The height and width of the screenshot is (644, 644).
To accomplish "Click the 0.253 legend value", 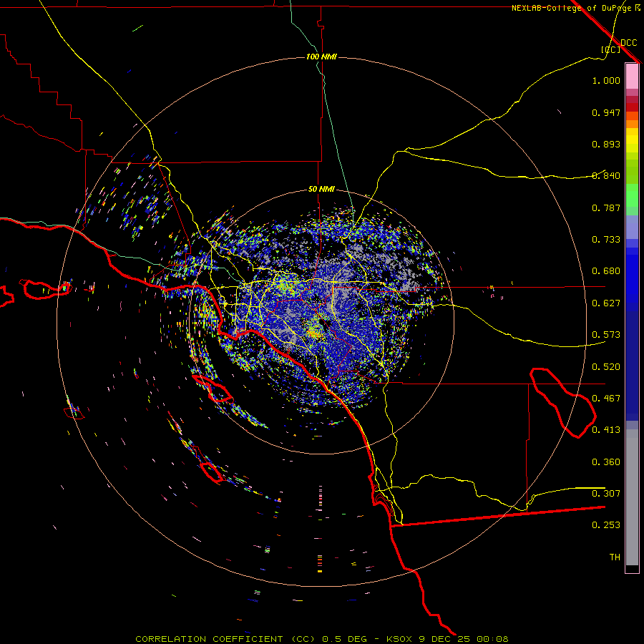I will 606,525.
